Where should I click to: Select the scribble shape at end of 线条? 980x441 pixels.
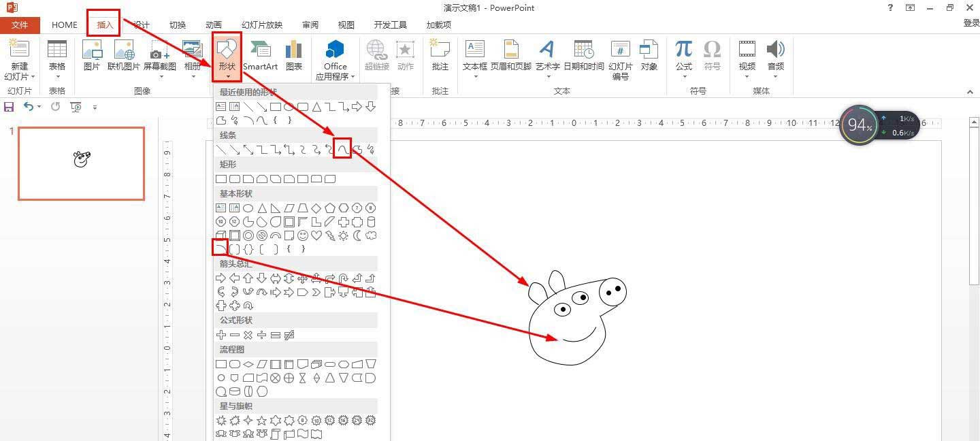point(371,150)
